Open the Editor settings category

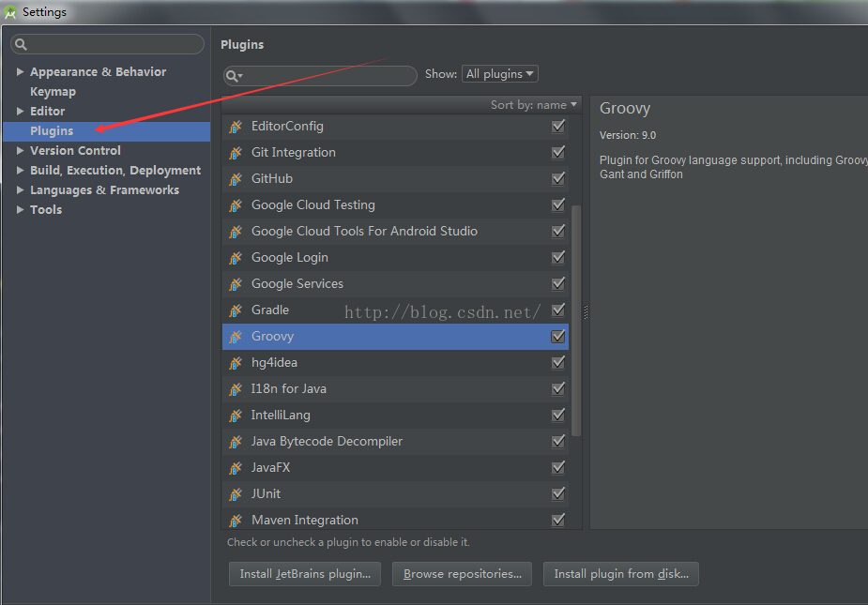pyautogui.click(x=48, y=112)
